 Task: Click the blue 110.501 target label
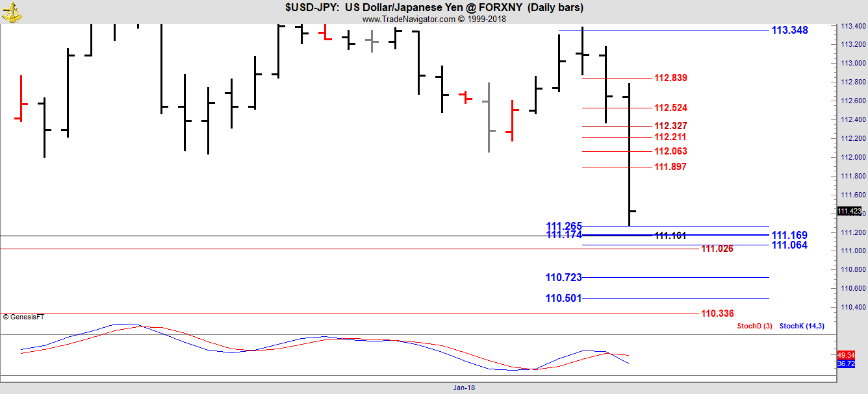click(563, 298)
